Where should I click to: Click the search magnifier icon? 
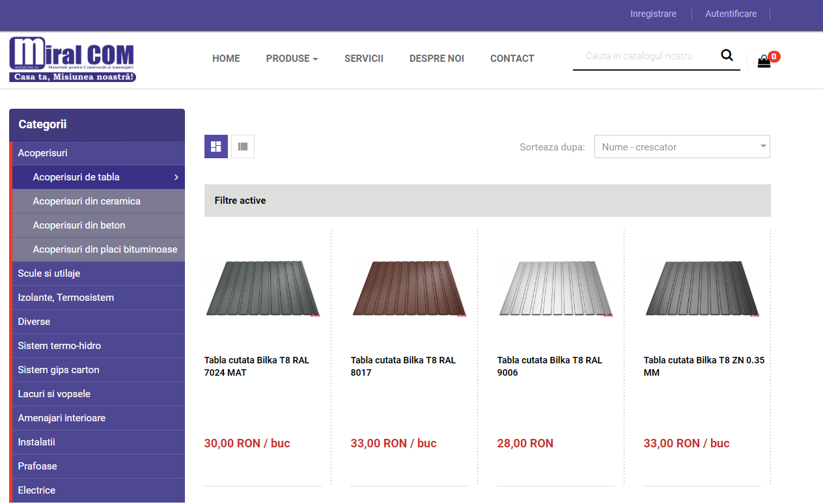[x=727, y=55]
